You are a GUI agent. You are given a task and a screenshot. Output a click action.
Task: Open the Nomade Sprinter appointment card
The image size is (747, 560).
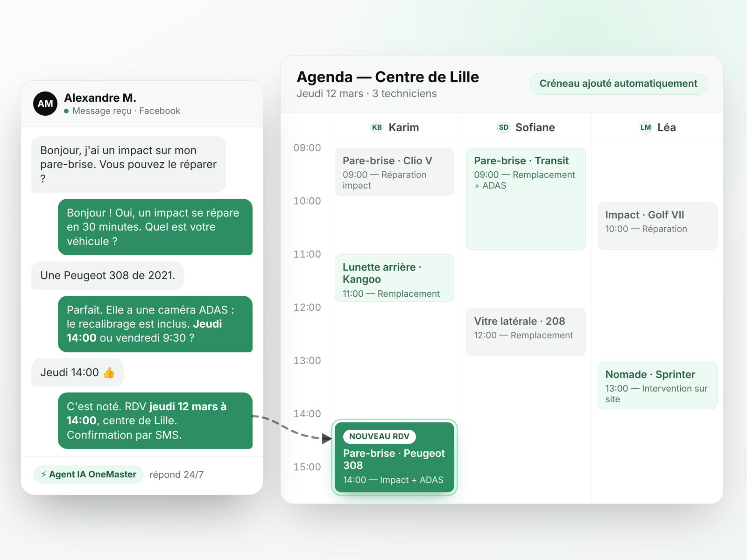pos(657,385)
